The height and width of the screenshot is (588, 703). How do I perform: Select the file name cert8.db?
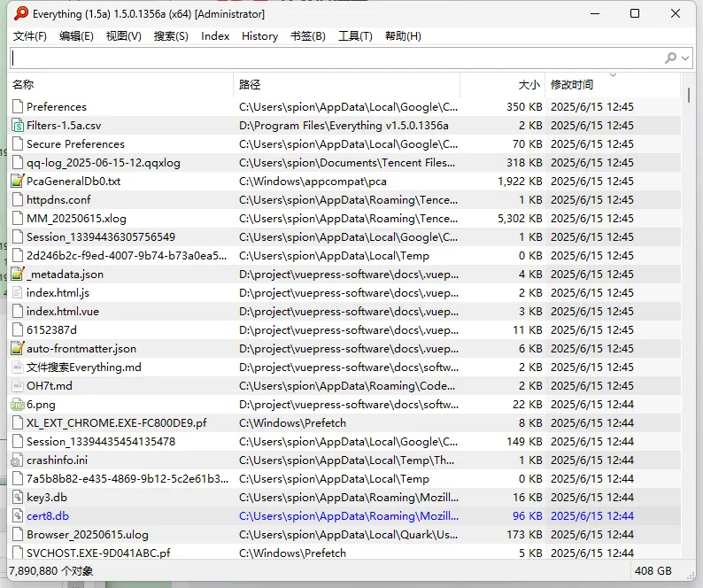[48, 515]
